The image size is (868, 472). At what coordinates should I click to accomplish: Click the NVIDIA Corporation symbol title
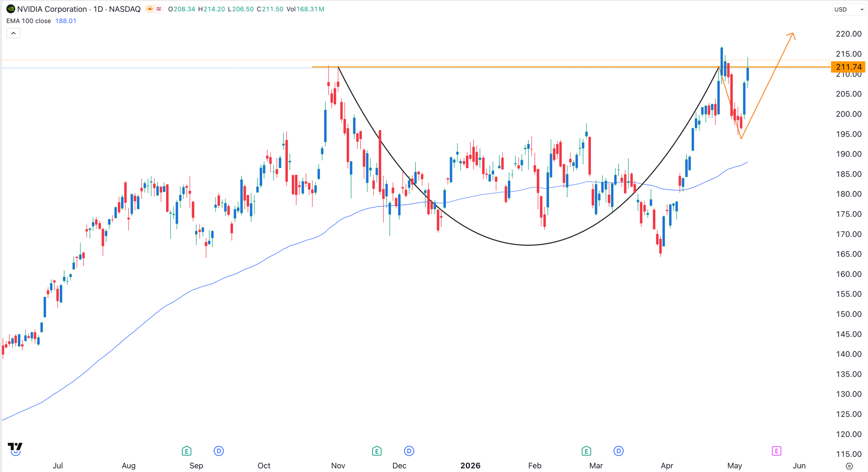click(52, 9)
